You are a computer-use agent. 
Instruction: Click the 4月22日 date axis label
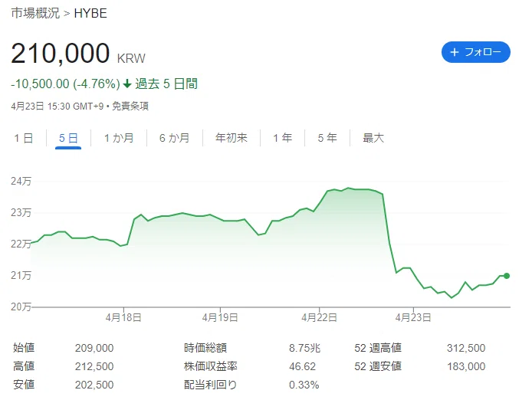click(x=319, y=317)
